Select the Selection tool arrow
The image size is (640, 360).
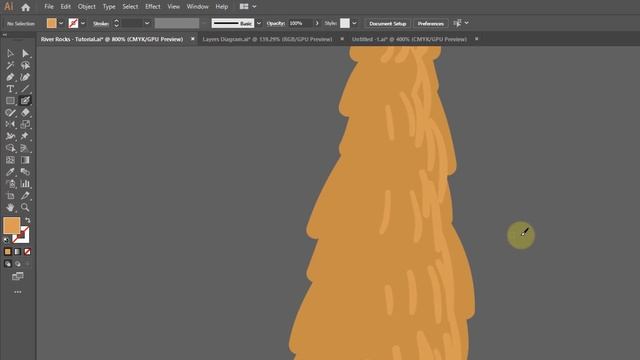coord(10,53)
